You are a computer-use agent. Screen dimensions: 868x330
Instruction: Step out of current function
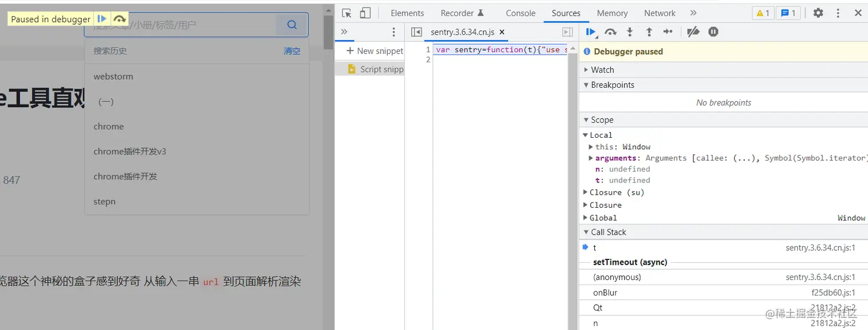pyautogui.click(x=649, y=32)
